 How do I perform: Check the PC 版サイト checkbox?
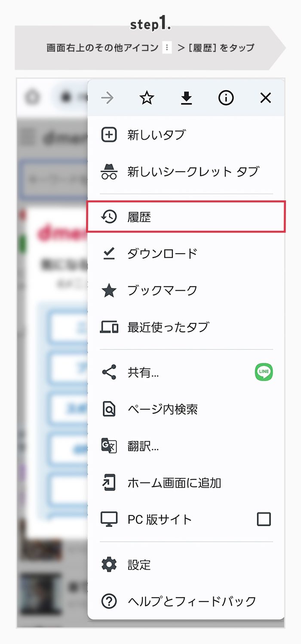coord(264,519)
